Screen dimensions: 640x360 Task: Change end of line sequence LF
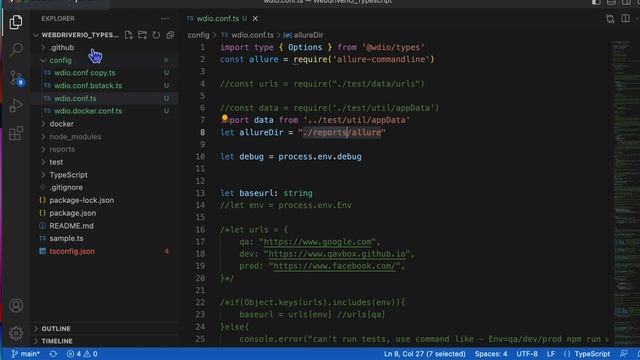(x=551, y=354)
